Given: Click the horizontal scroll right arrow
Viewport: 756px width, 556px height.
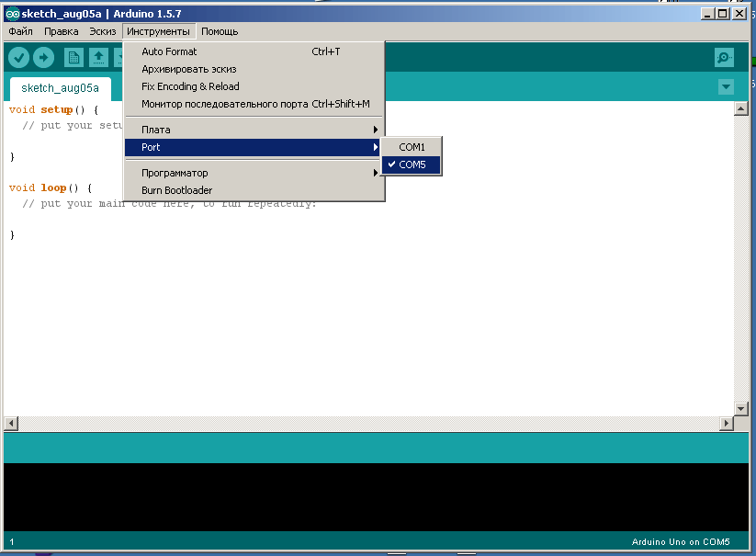Looking at the screenshot, I should pos(726,424).
